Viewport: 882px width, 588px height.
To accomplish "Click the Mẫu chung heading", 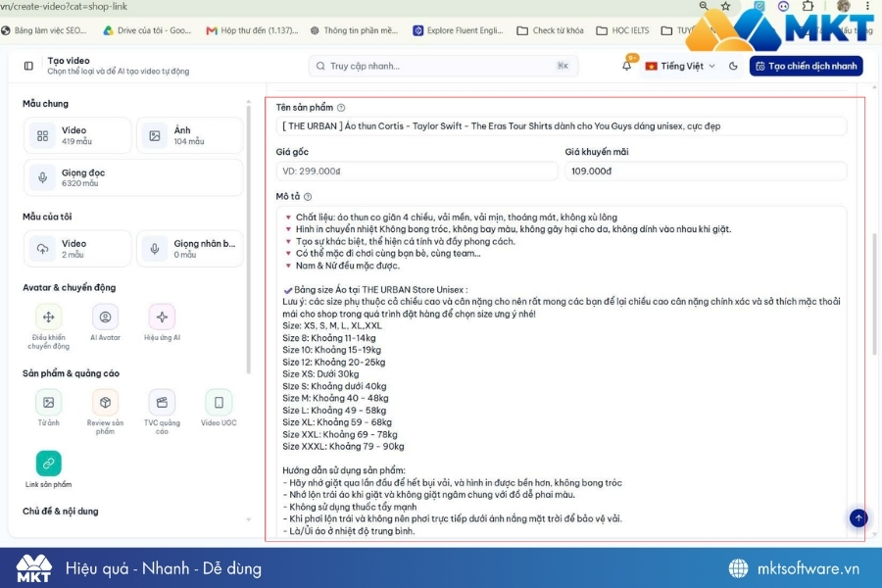I will click(x=45, y=104).
